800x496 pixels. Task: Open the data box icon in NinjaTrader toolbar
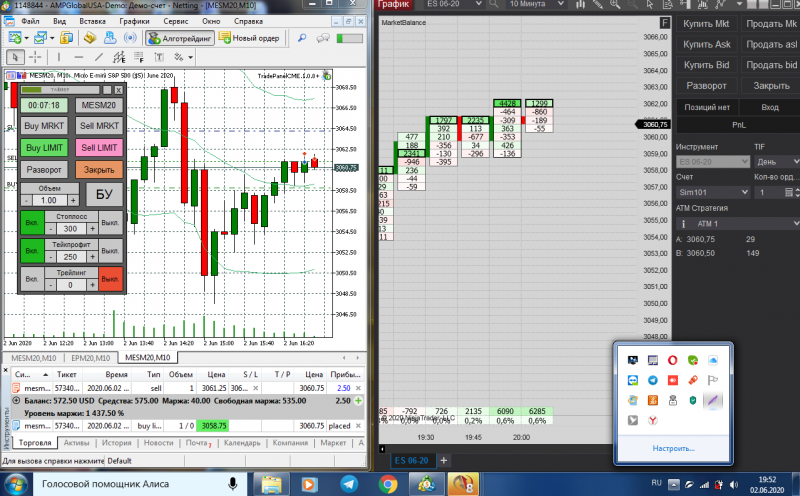coord(667,4)
